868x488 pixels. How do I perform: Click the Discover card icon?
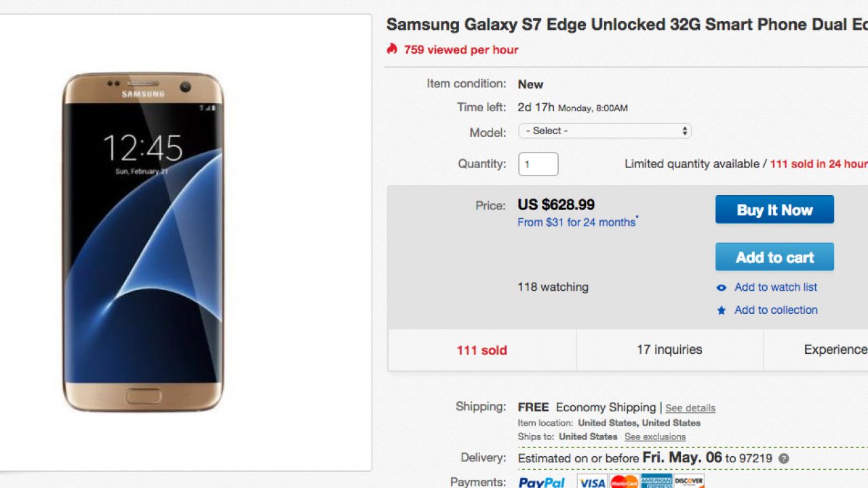[x=689, y=483]
